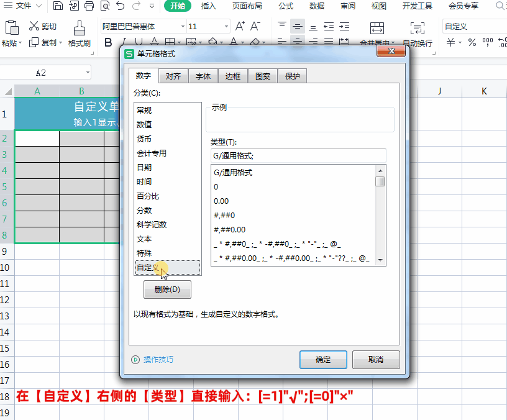This screenshot has width=507, height=420.
Task: Select the #,##0 format in type list
Action: (x=294, y=216)
